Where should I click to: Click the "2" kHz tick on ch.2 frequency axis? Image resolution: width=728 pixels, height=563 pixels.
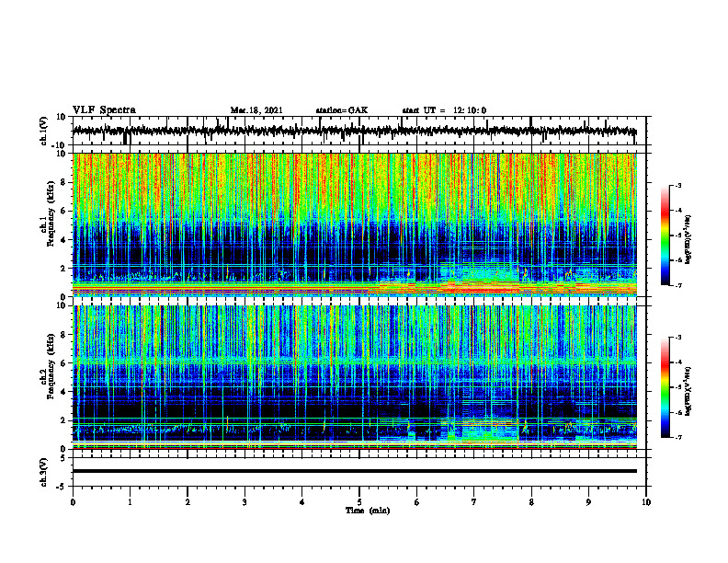pos(64,420)
